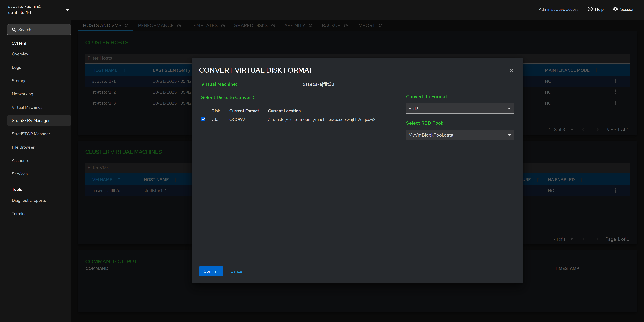The height and width of the screenshot is (322, 644).
Task: Open StratiSTOR Manager in sidebar
Action: point(31,134)
